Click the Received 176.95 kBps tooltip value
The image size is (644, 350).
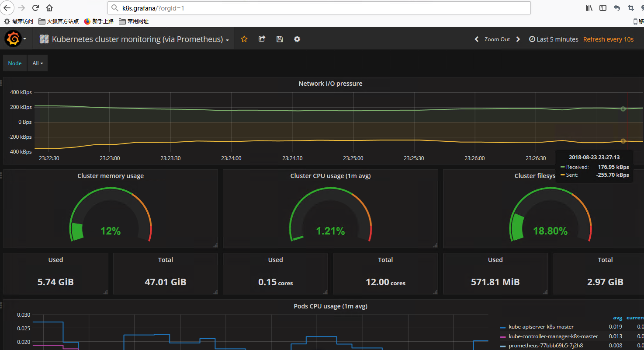[613, 167]
